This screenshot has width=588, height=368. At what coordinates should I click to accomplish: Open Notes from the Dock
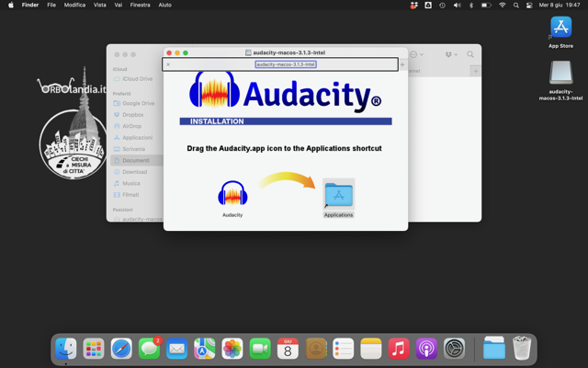(x=371, y=349)
